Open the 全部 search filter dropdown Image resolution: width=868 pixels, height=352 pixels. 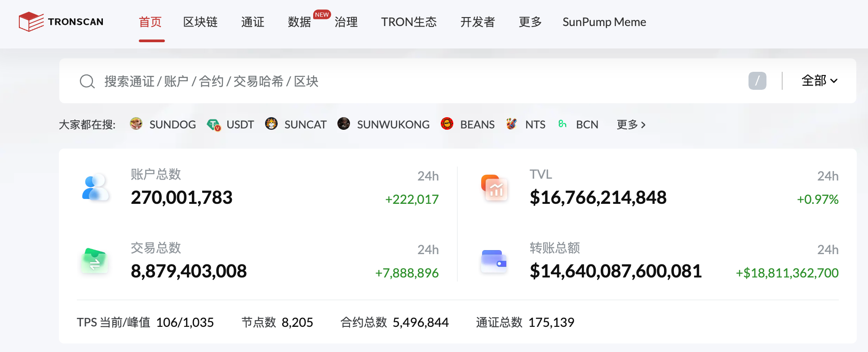819,81
